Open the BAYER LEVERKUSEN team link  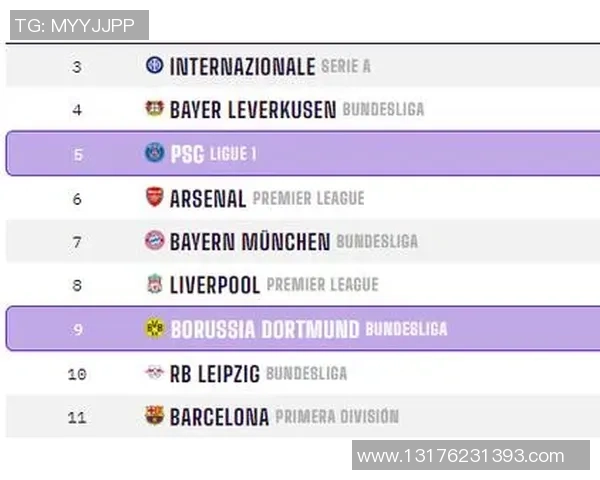tap(252, 110)
